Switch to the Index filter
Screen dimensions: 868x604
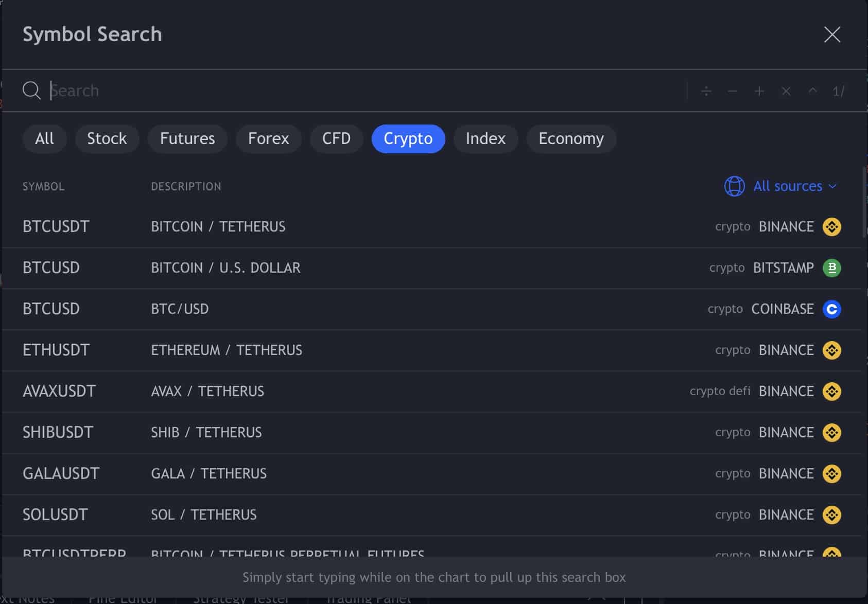point(485,138)
